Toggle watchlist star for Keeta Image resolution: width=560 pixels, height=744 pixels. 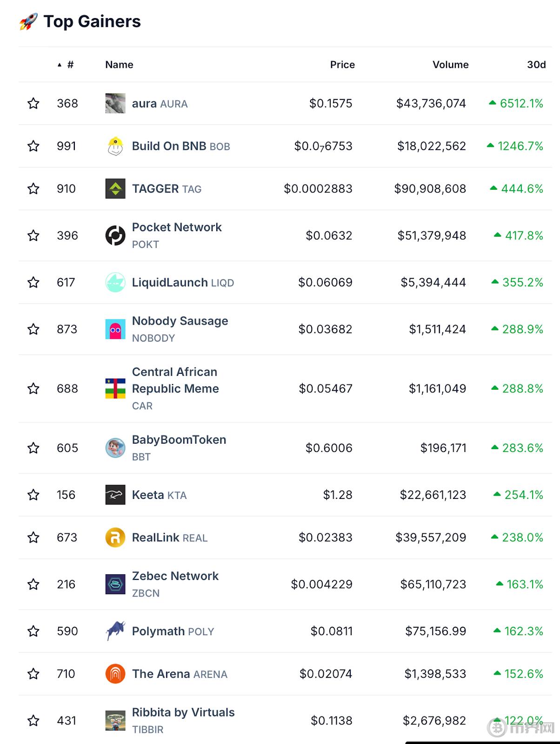[33, 495]
